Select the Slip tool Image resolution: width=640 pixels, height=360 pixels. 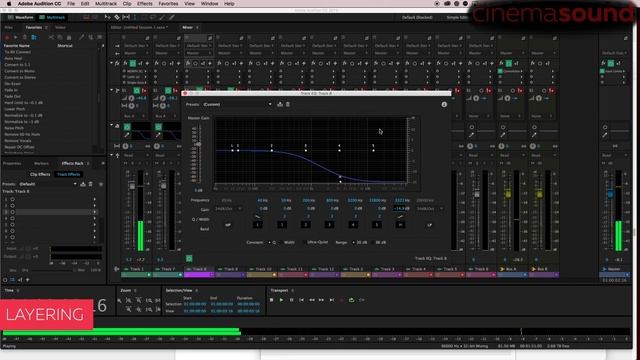coord(127,18)
